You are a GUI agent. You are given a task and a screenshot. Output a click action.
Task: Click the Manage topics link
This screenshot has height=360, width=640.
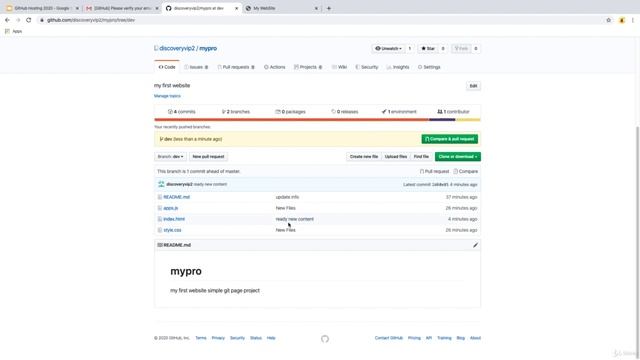coord(167,96)
